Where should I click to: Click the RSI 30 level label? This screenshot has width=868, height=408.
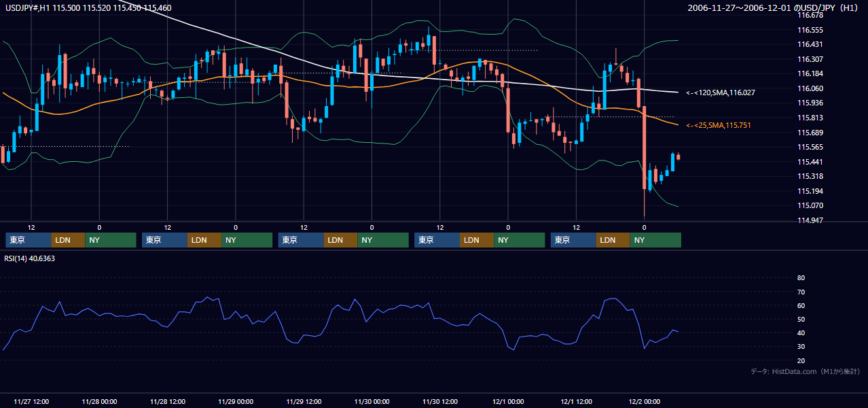pyautogui.click(x=801, y=347)
